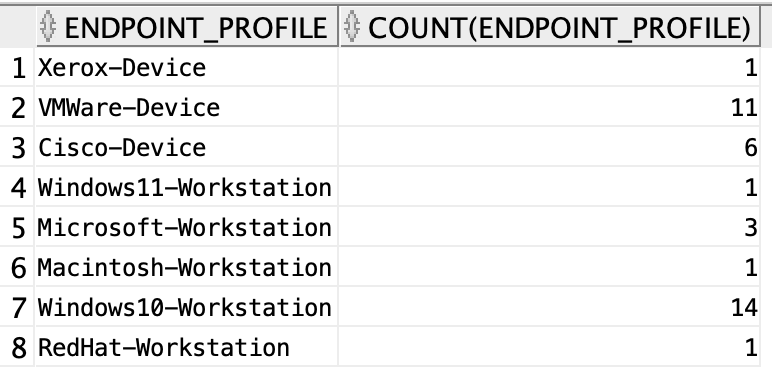Click sort icon in ENDPOINT_PROFILE header
The image size is (772, 382).
point(48,27)
